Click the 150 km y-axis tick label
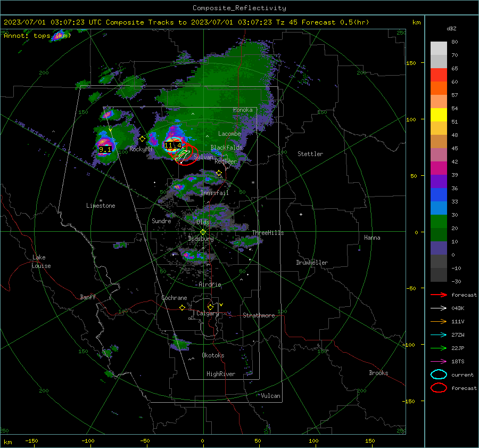 coord(411,63)
